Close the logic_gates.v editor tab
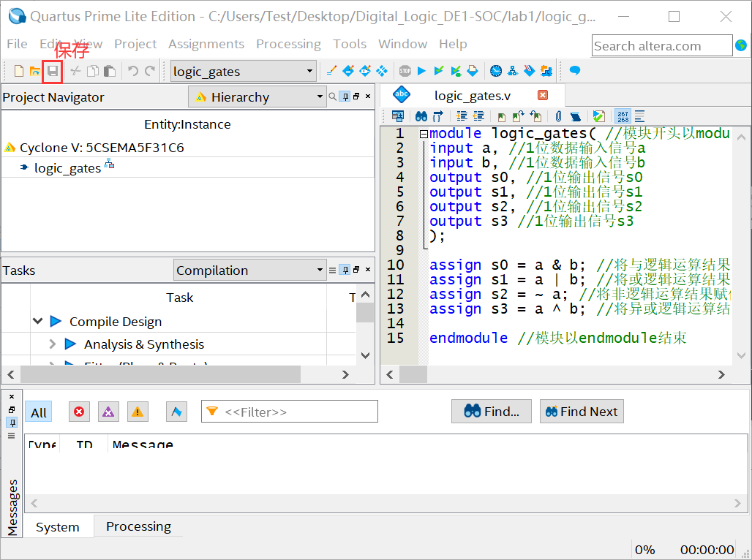752x560 pixels. tap(542, 95)
